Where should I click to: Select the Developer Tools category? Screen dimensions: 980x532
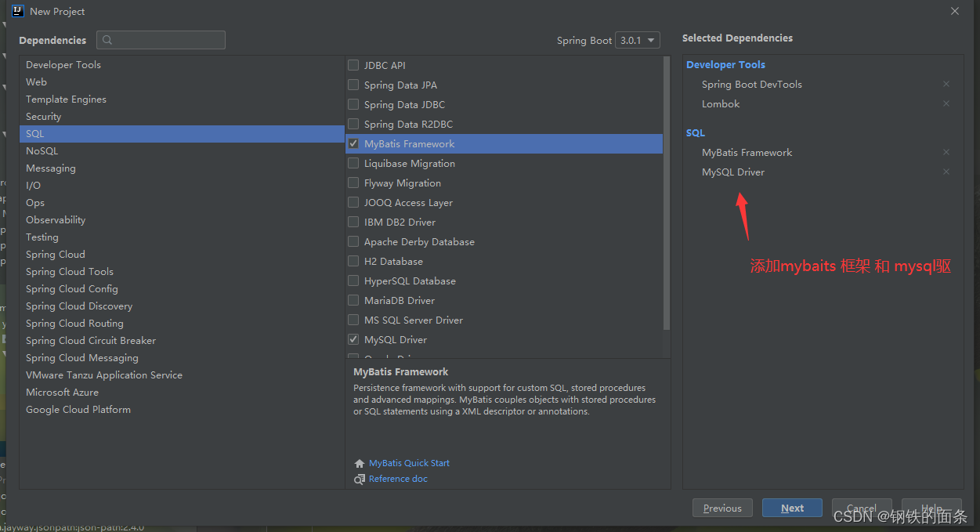[63, 65]
